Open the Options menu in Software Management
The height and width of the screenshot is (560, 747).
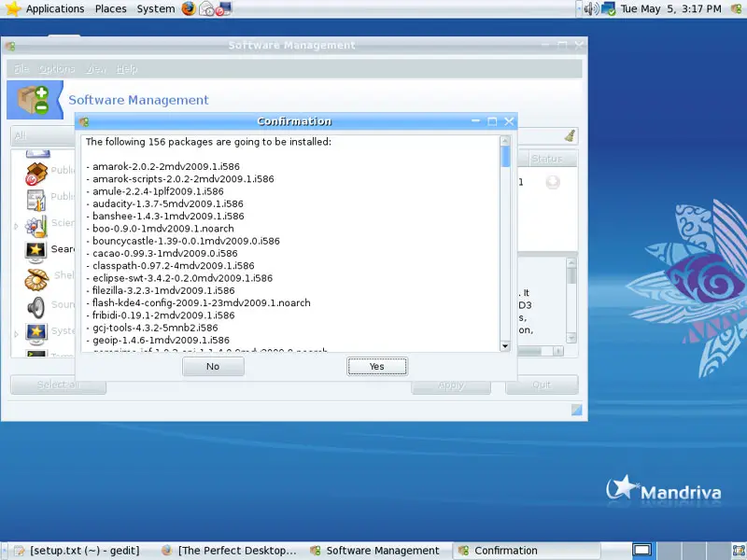pos(57,69)
